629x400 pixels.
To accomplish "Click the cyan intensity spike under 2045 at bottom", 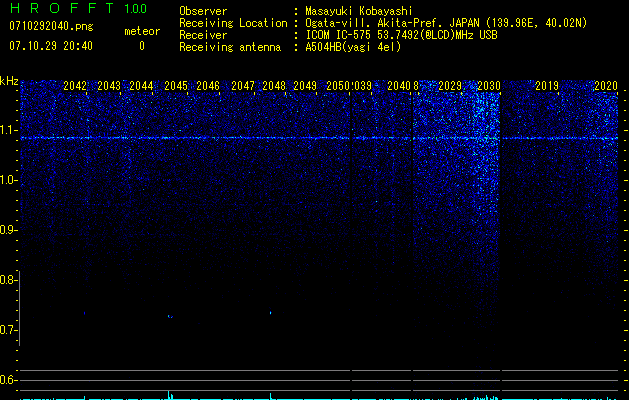I will coord(170,395).
